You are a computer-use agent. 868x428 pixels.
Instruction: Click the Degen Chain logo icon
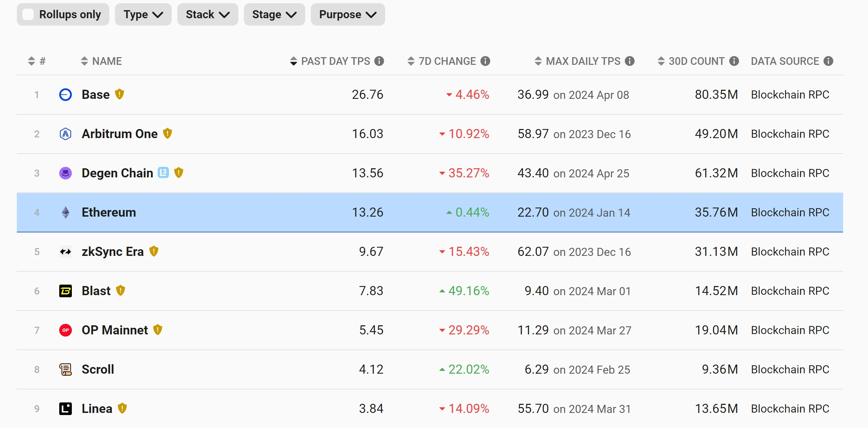(65, 173)
